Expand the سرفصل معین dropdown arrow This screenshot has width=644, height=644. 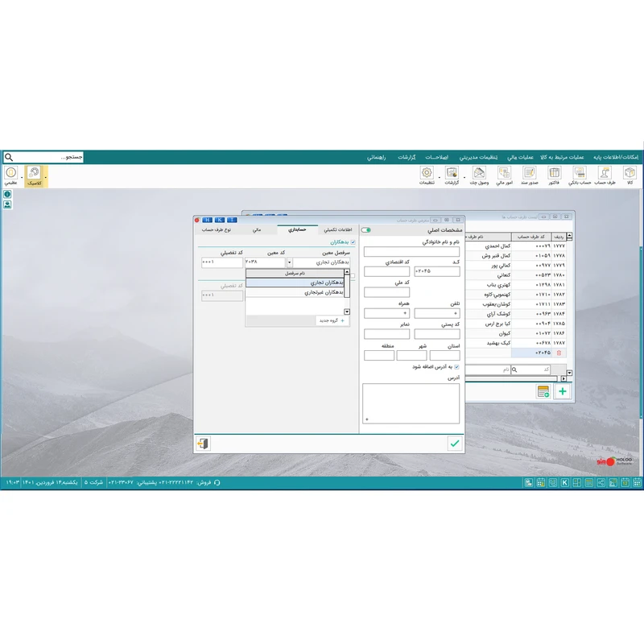[290, 262]
